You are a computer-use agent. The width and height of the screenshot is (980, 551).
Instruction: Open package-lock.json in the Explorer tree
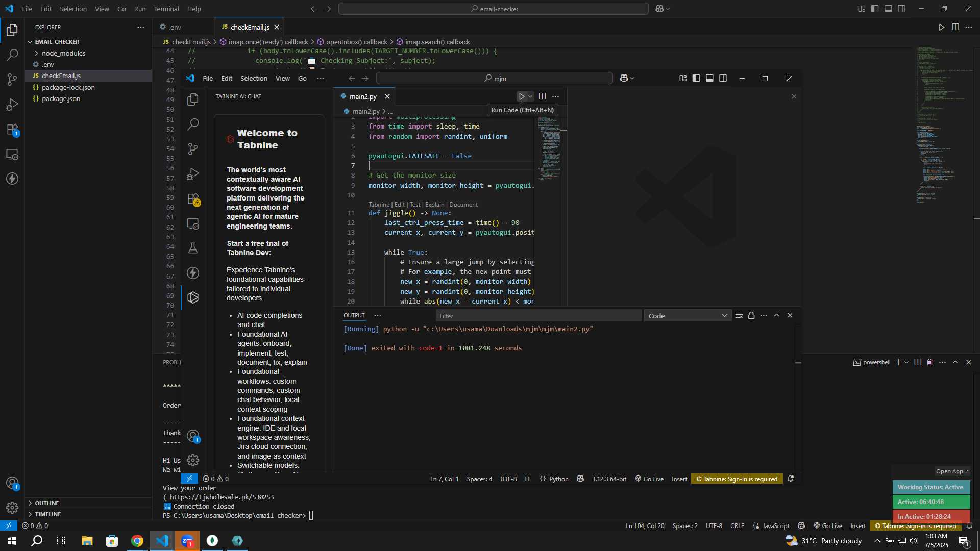click(68, 87)
